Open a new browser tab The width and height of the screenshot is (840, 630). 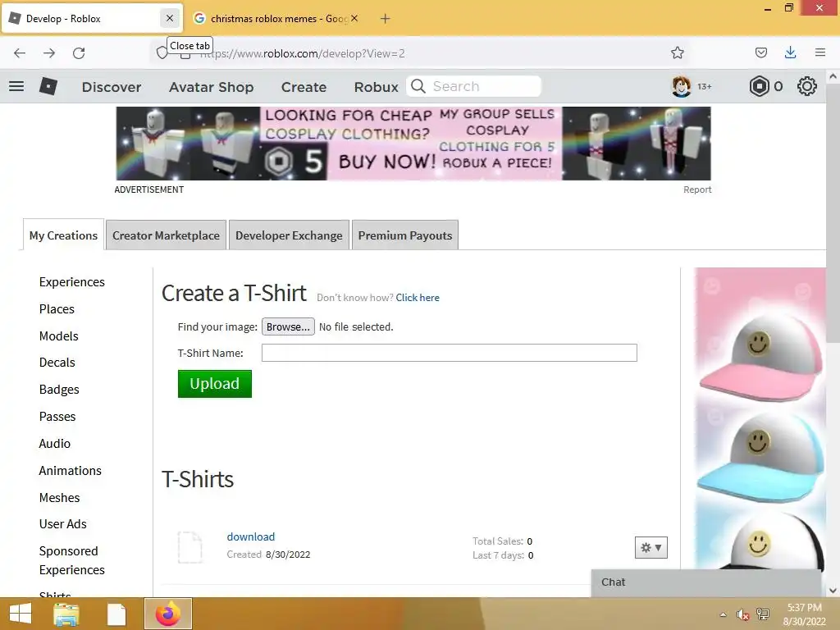click(x=385, y=19)
